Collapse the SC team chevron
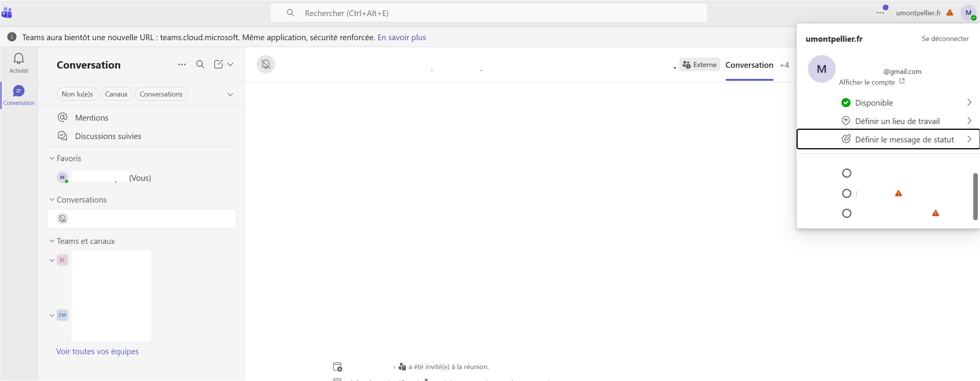This screenshot has width=980, height=381. (x=52, y=260)
